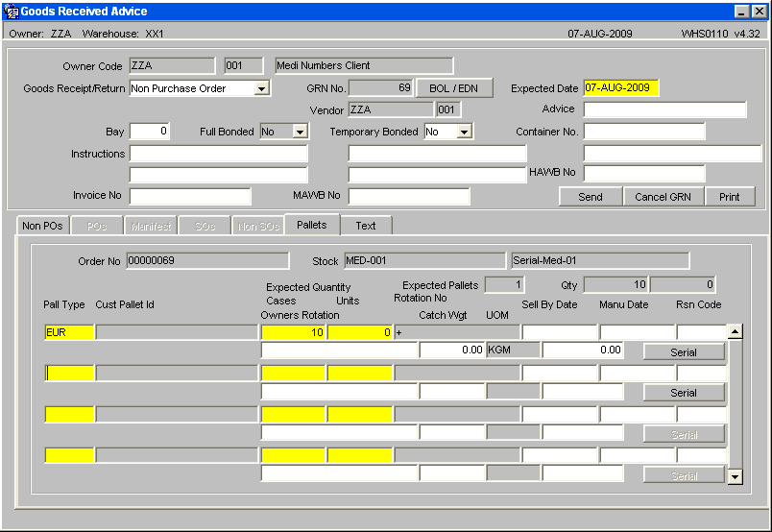Click the Send button

tap(591, 197)
